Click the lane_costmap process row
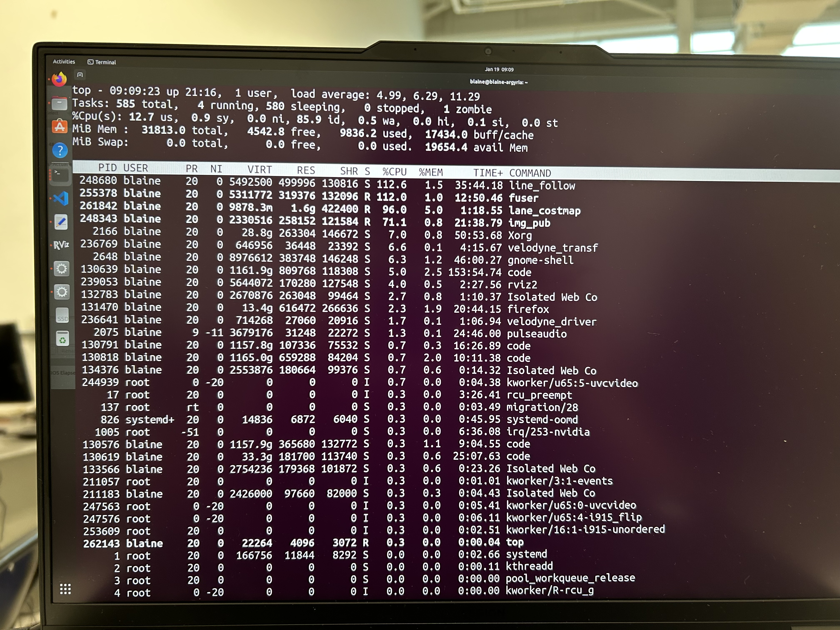The width and height of the screenshot is (840, 630). point(544,211)
